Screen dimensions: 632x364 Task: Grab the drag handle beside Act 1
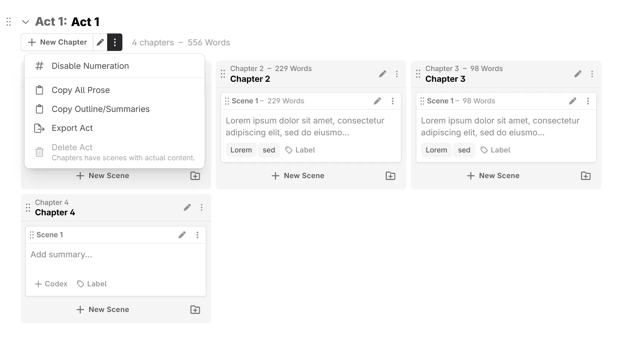pos(9,22)
